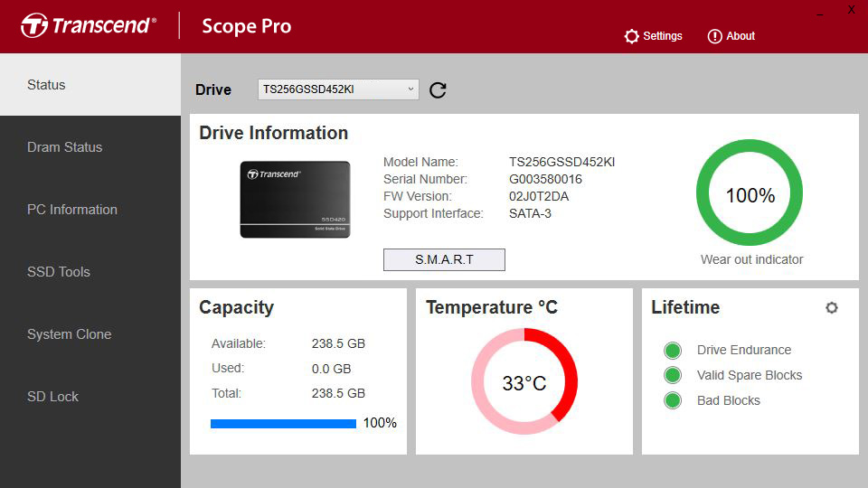Image resolution: width=868 pixels, height=488 pixels.
Task: Click the Valid Spare Blocks green indicator
Action: pos(673,375)
